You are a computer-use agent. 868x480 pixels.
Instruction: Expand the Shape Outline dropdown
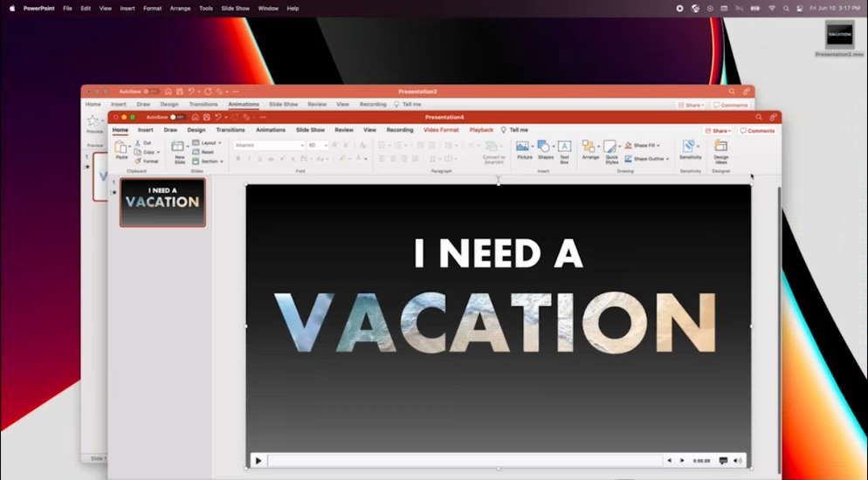point(668,159)
